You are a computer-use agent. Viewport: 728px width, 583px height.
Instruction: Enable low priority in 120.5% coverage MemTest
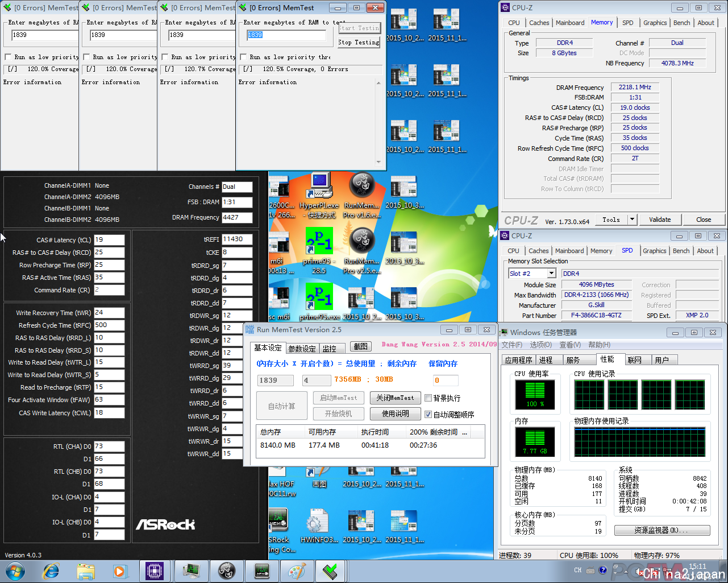coord(243,57)
